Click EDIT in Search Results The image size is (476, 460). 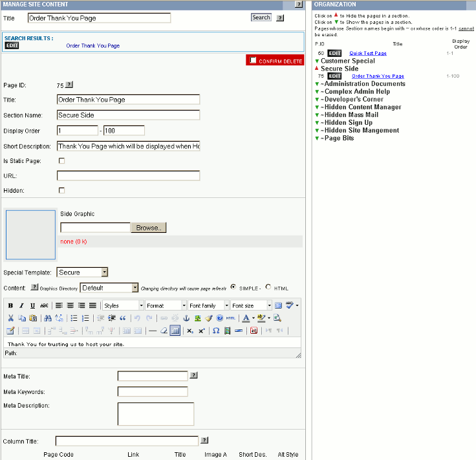[12, 45]
